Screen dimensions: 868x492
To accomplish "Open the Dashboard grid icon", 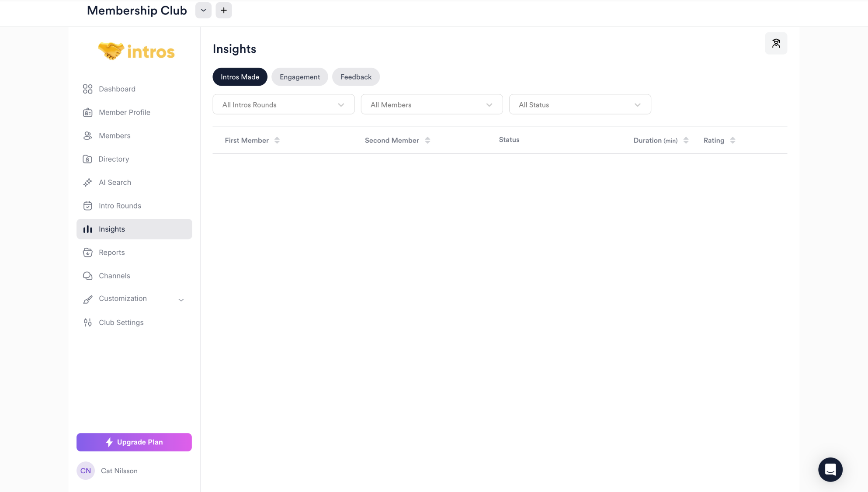I will tap(87, 89).
